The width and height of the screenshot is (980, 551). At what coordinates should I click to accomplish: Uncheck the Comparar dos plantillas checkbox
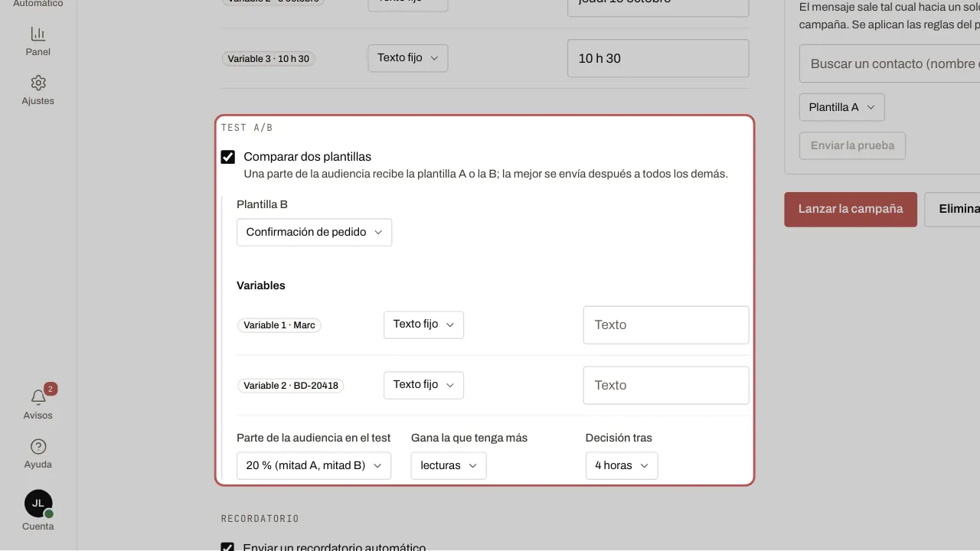click(227, 157)
